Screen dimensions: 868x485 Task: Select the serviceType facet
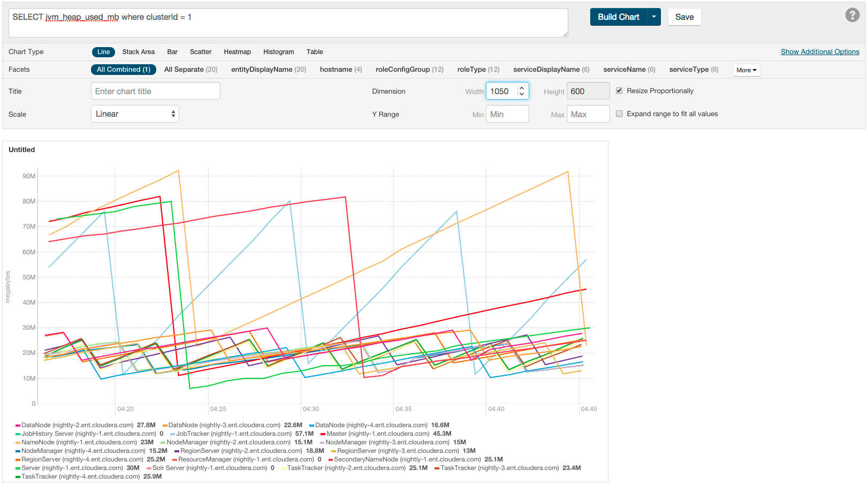(689, 69)
